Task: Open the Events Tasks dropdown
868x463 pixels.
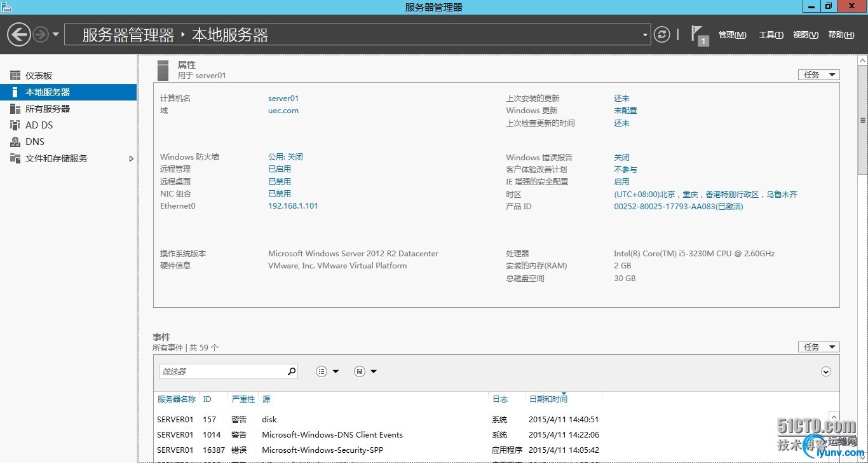Action: 818,347
